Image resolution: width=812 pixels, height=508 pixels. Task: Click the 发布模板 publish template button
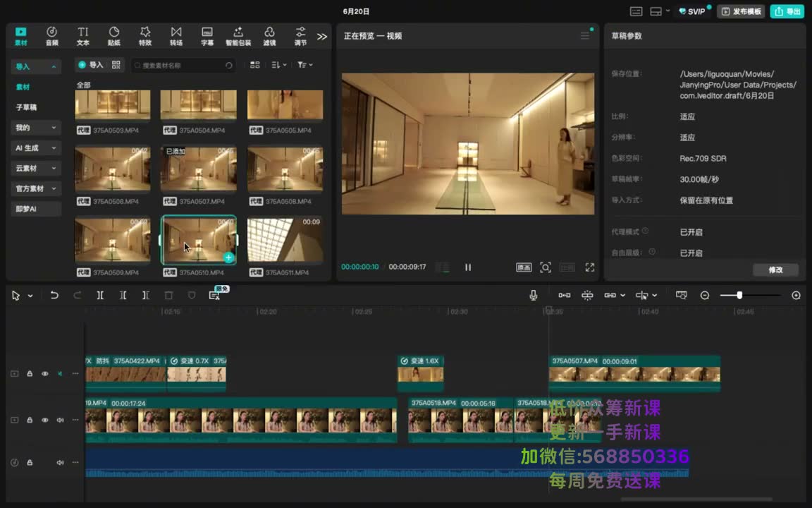742,11
